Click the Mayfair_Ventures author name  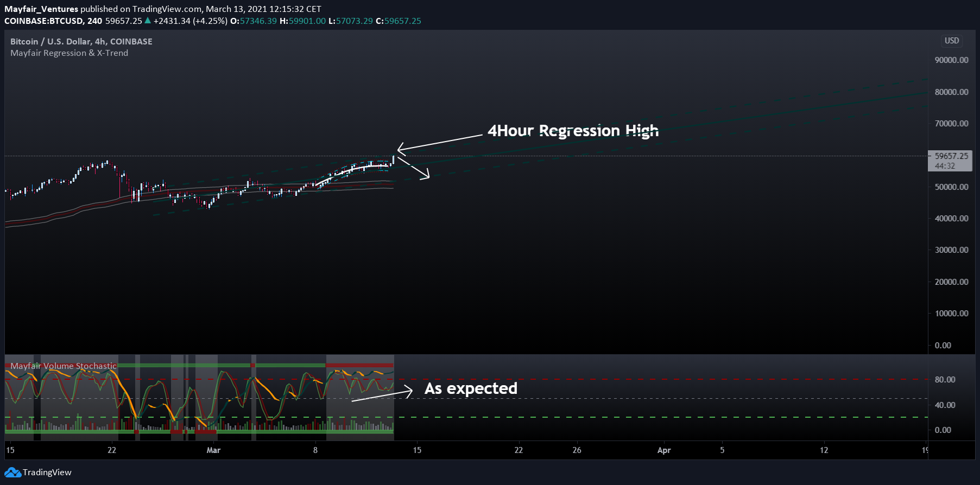(41, 9)
